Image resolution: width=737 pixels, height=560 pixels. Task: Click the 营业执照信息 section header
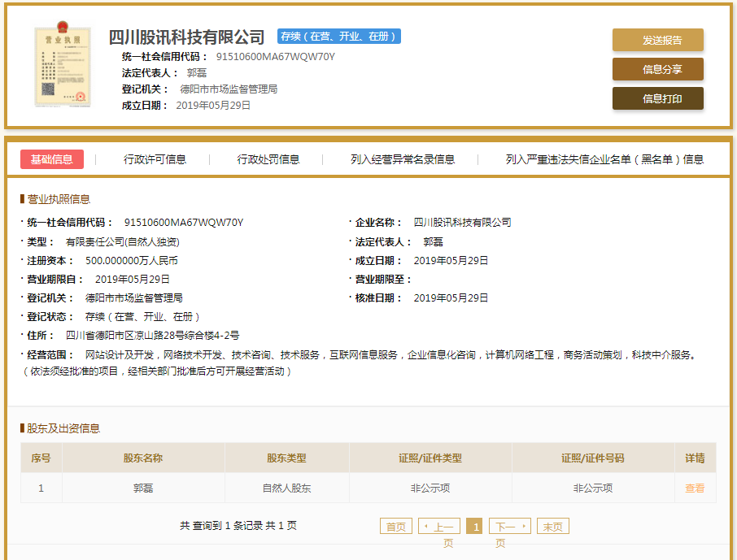tap(55, 198)
